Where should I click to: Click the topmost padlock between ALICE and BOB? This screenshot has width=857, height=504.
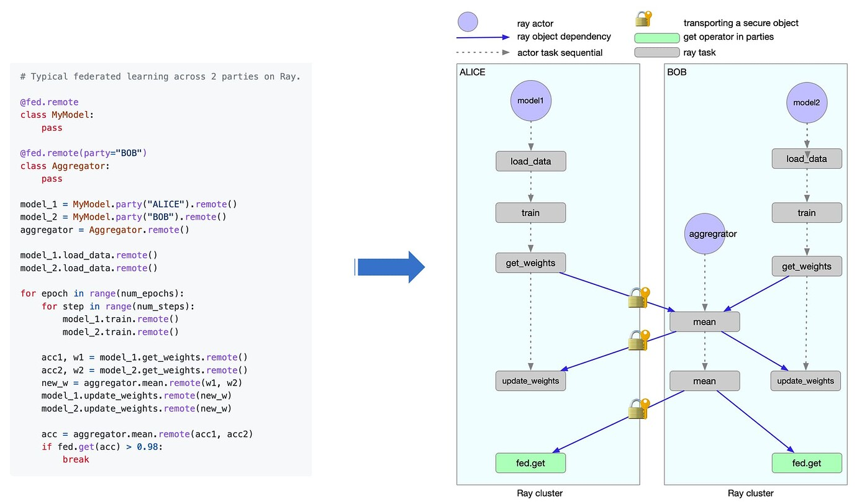click(x=638, y=297)
